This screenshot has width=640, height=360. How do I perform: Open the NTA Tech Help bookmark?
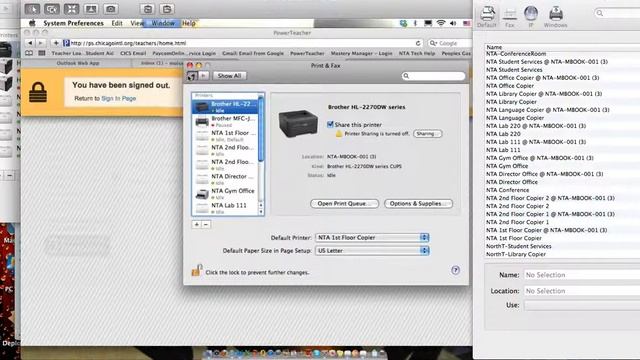[x=417, y=53]
